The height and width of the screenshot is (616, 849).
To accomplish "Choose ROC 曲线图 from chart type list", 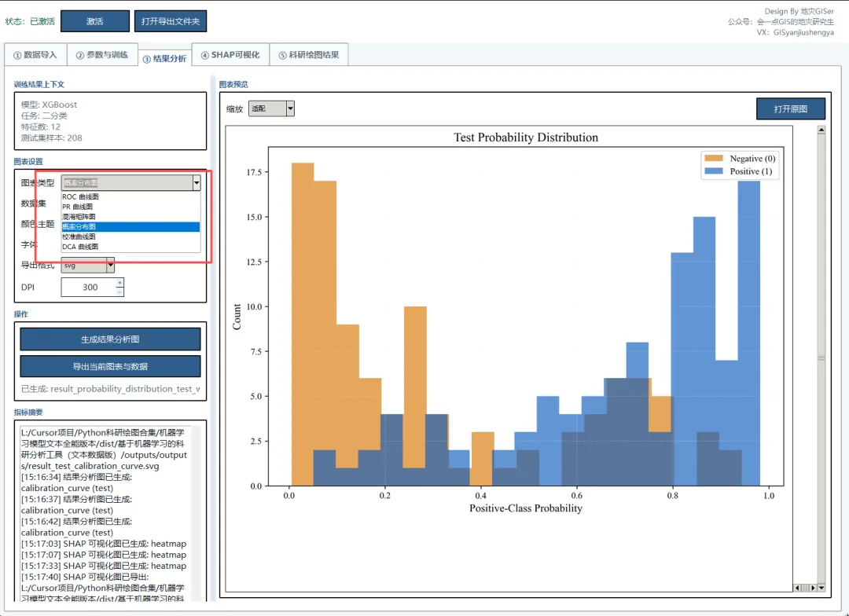I will [130, 197].
